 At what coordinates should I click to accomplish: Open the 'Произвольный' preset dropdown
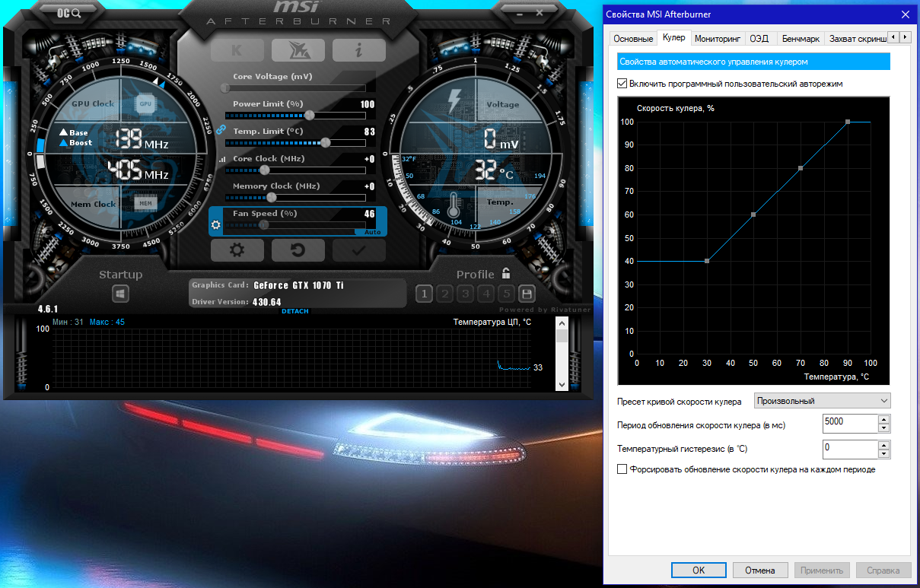822,401
